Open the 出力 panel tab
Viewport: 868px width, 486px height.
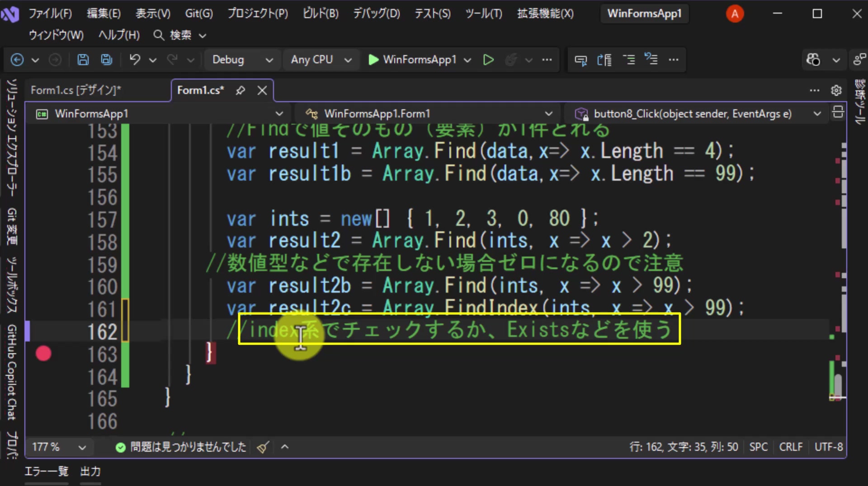pyautogui.click(x=90, y=472)
